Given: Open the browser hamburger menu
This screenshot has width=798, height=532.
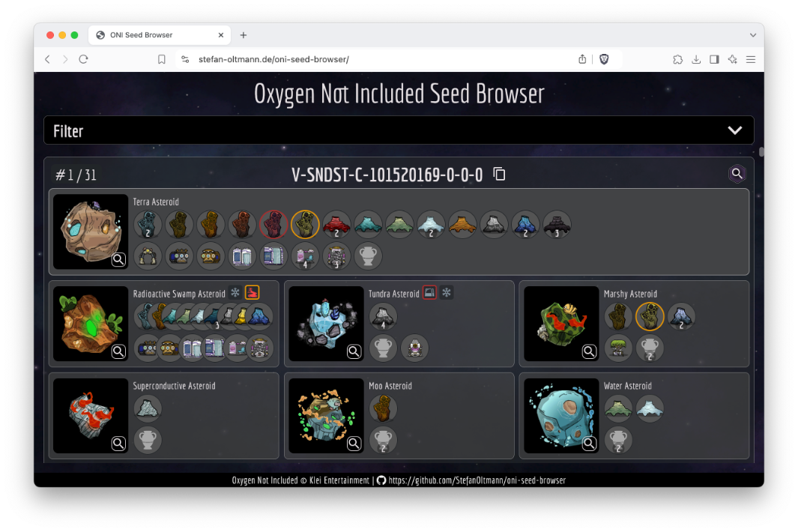Looking at the screenshot, I should pos(750,59).
